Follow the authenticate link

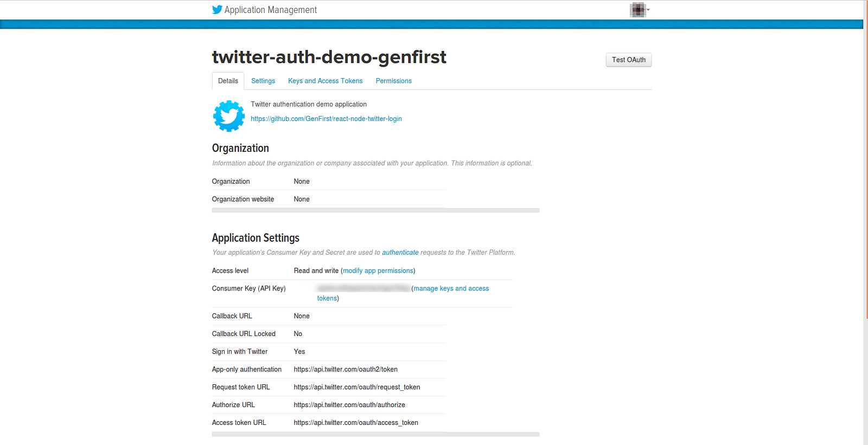[x=400, y=253]
